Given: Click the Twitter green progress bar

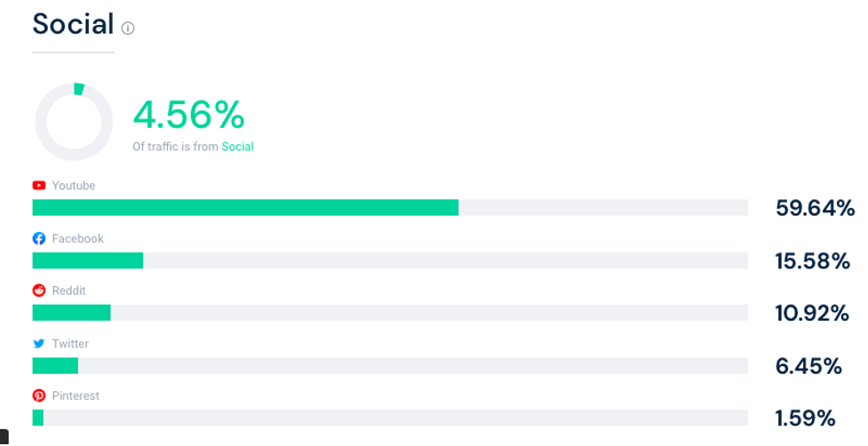Looking at the screenshot, I should (55, 366).
